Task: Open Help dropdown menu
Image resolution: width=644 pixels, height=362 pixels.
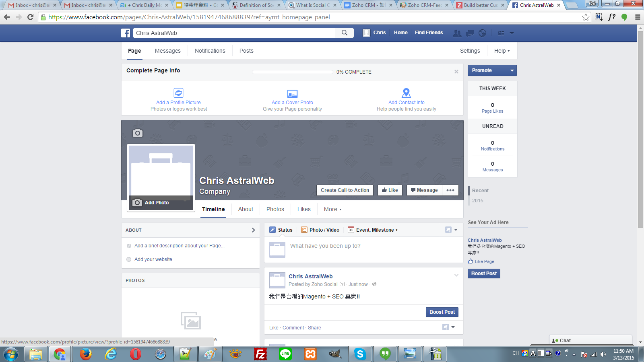Action: click(x=502, y=51)
